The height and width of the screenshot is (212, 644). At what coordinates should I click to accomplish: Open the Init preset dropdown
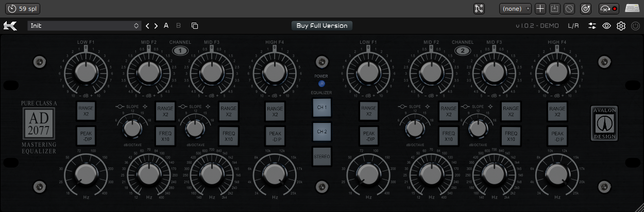[84, 26]
